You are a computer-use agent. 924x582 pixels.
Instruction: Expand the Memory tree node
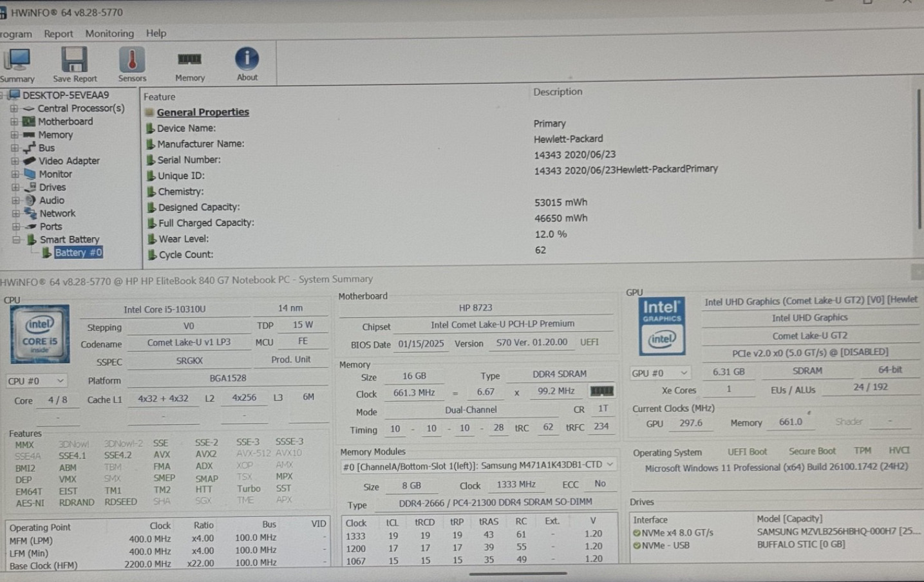pyautogui.click(x=14, y=135)
